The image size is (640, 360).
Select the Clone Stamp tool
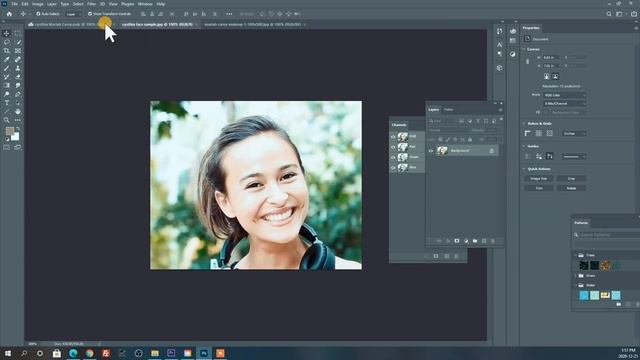click(18, 68)
